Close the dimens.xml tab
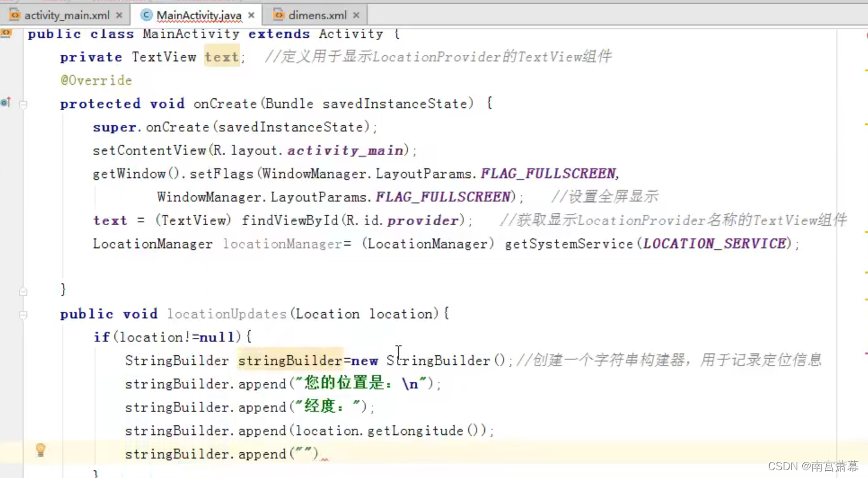This screenshot has width=868, height=478. point(356,16)
